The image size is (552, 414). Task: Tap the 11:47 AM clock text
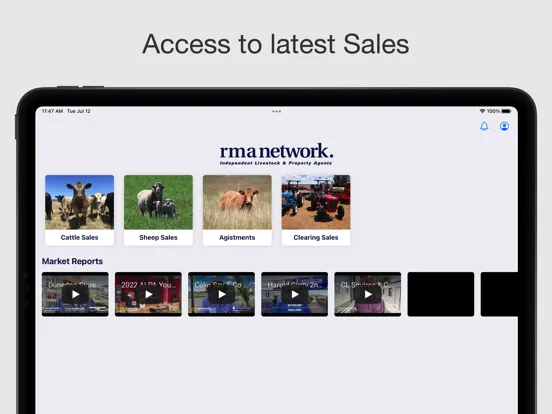point(52,111)
